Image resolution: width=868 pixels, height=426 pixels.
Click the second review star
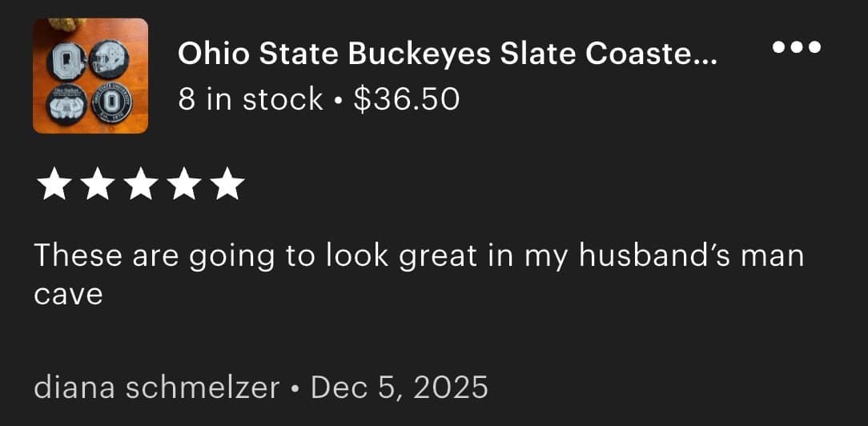click(97, 185)
